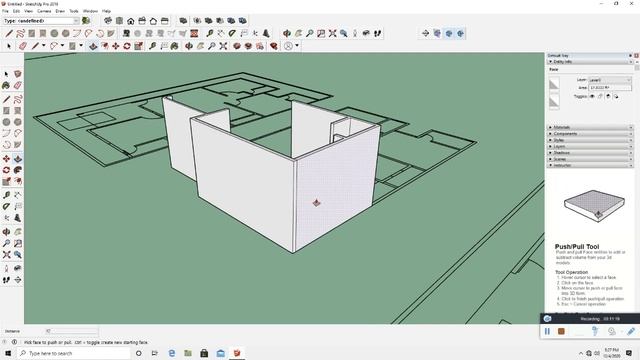Pause the screen recording
Screen dimensions: 640x360
(547, 331)
